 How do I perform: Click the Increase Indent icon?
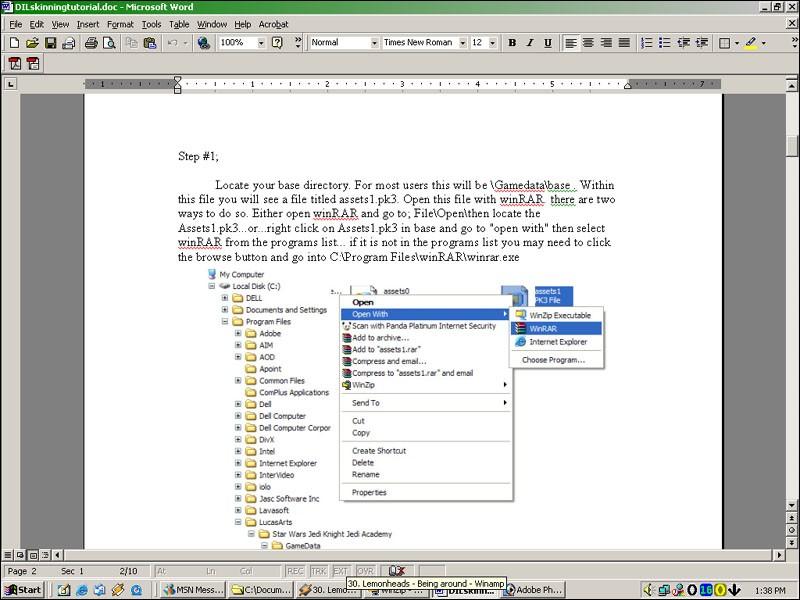(x=702, y=43)
